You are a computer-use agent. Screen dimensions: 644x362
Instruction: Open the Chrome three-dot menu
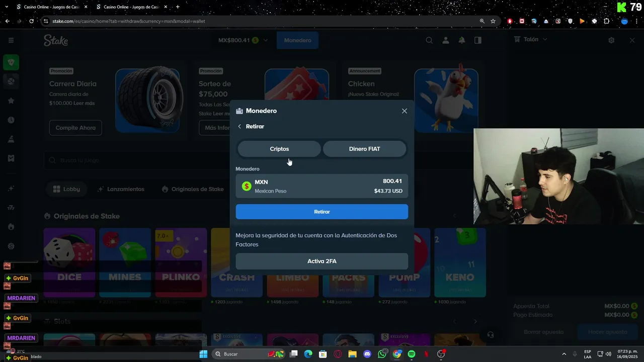point(637,21)
